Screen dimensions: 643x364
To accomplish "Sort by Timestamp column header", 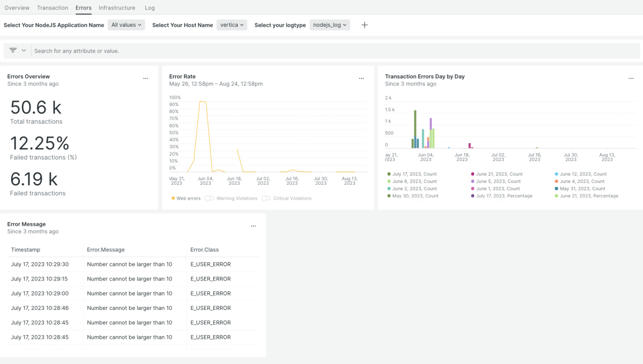I will [26, 250].
